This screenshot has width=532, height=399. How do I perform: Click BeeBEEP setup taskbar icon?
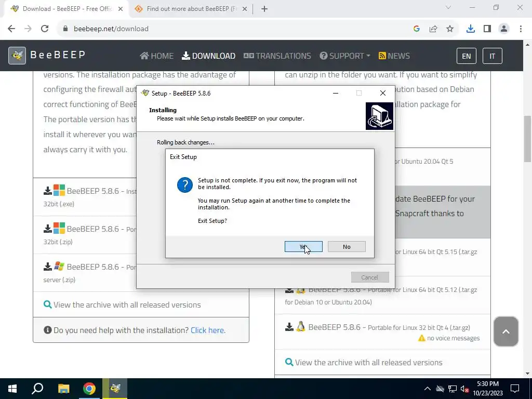(115, 389)
